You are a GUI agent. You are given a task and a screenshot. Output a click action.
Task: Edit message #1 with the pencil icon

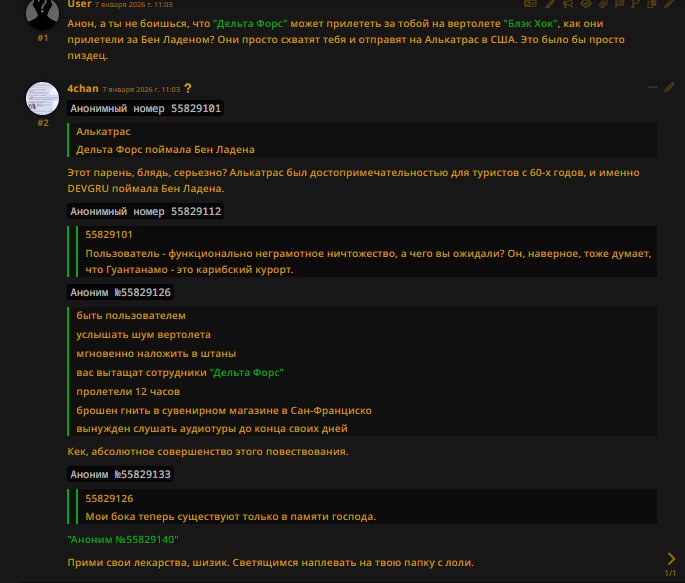tap(669, 3)
